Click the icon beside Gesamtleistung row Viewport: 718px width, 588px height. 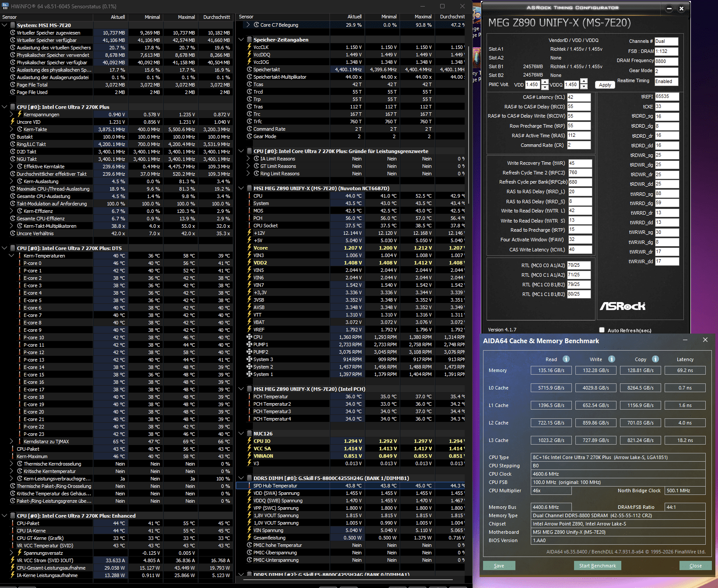[249, 538]
